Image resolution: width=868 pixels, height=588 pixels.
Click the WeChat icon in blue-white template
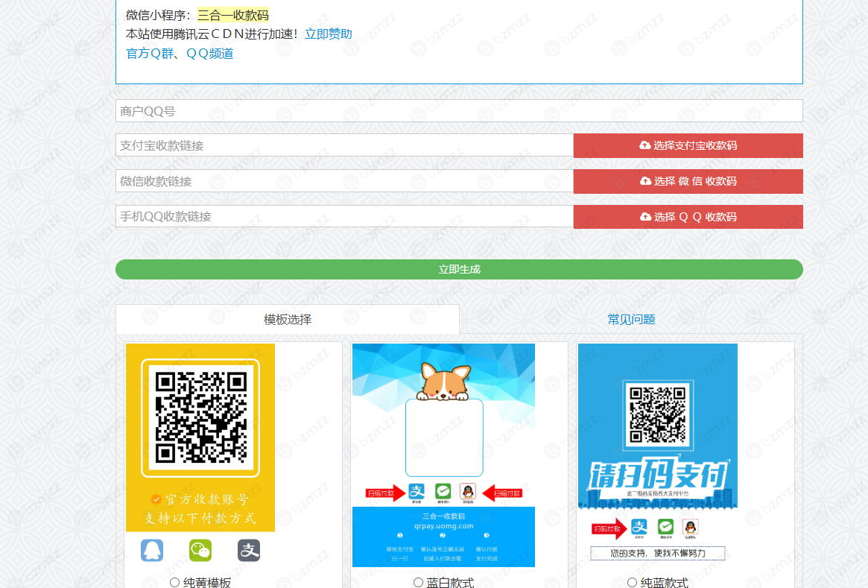[443, 492]
